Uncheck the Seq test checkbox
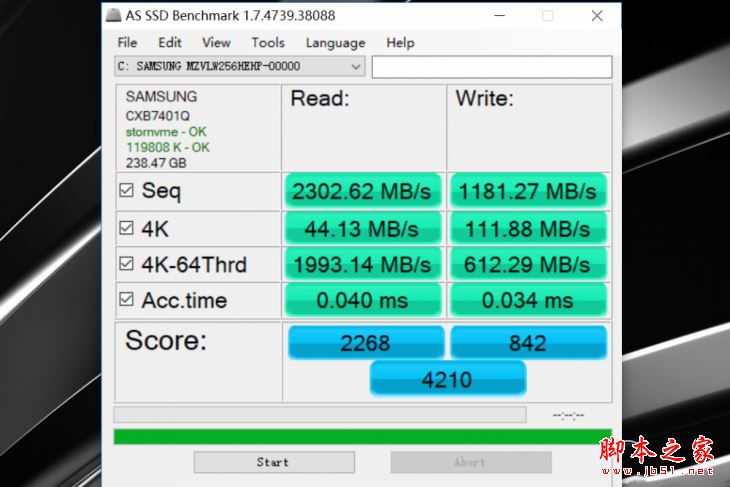Image resolution: width=730 pixels, height=487 pixels. (x=126, y=190)
